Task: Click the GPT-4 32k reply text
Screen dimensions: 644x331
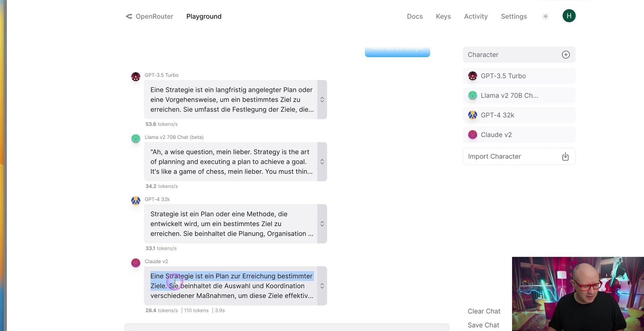Action: coord(232,224)
